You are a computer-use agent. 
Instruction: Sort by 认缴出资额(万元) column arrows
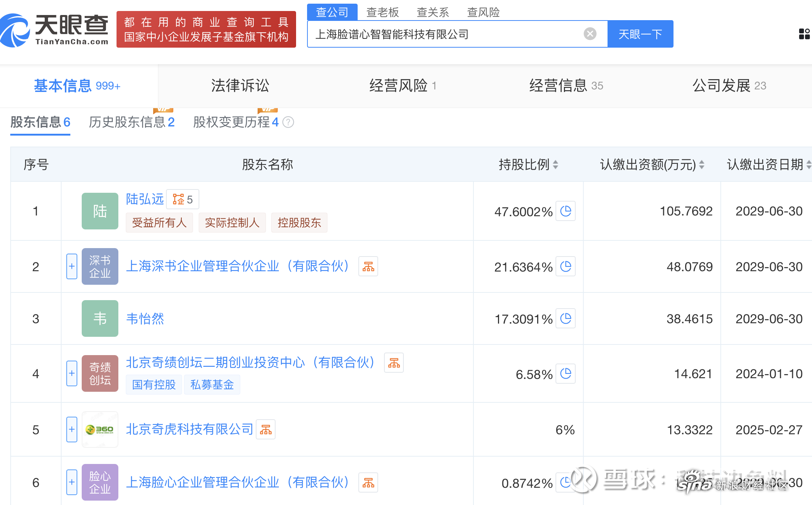702,165
